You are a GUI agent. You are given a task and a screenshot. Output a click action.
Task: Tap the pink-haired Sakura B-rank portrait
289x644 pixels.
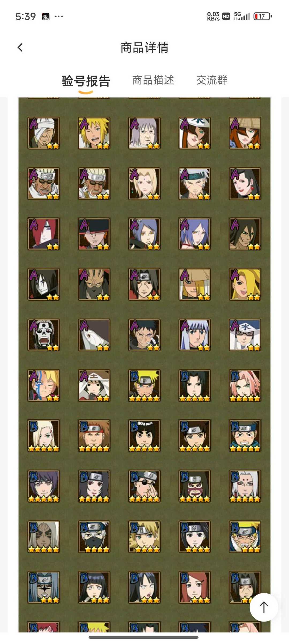tap(245, 385)
